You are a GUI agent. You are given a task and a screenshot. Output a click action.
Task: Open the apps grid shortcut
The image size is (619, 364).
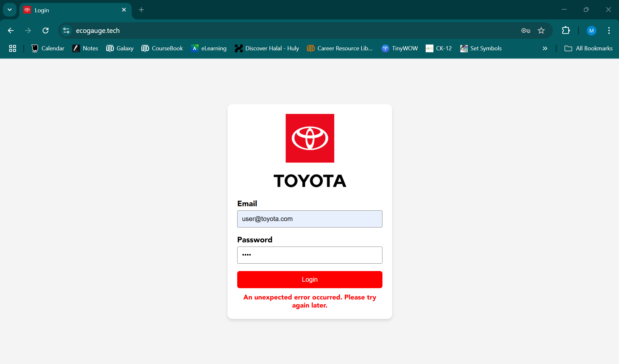13,48
